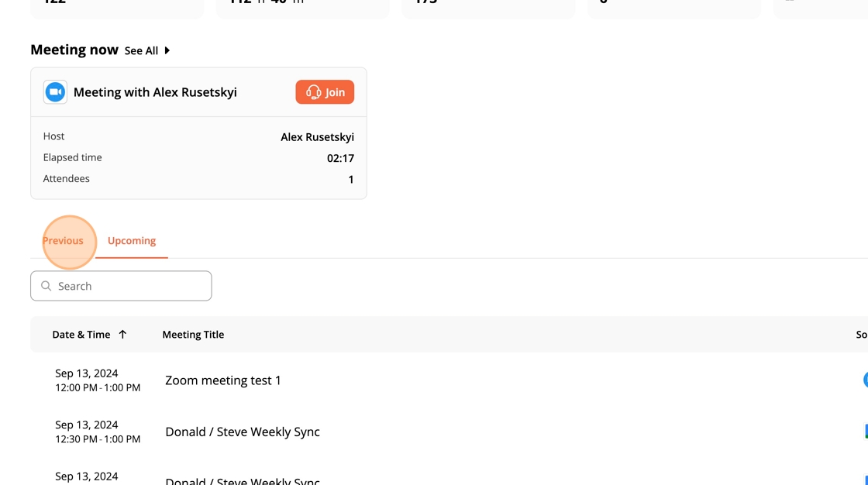Click the Meeting Title column header
The image size is (868, 485).
pos(193,335)
